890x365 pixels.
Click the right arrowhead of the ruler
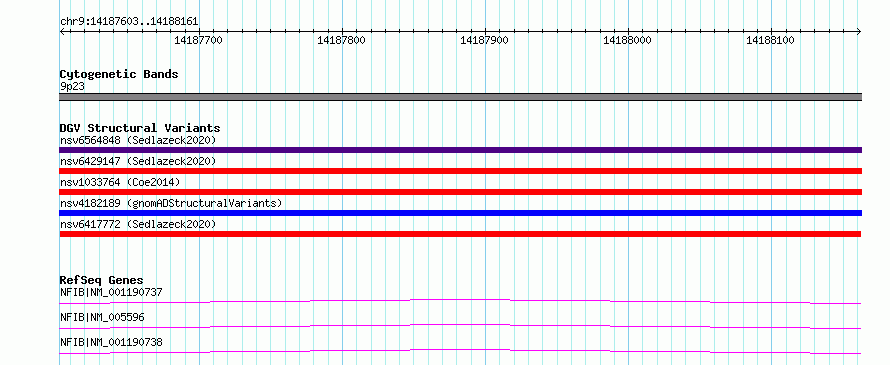click(858, 31)
